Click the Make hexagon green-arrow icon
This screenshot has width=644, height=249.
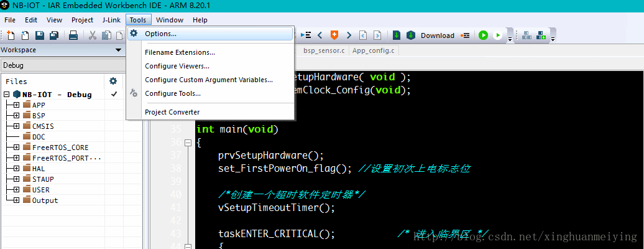pyautogui.click(x=411, y=35)
